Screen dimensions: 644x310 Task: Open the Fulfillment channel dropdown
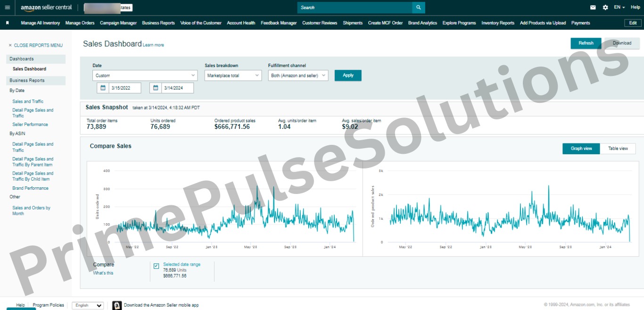pyautogui.click(x=298, y=75)
